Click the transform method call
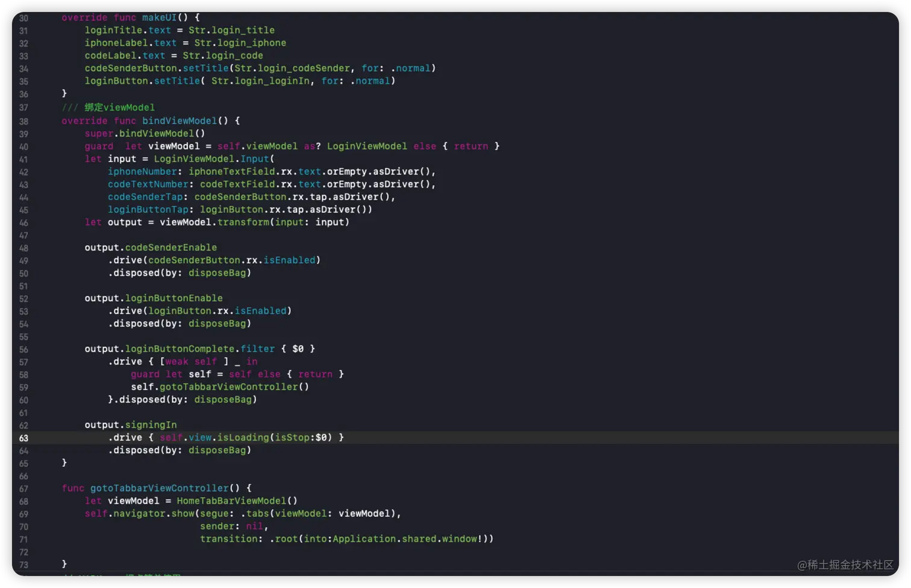 (x=243, y=222)
